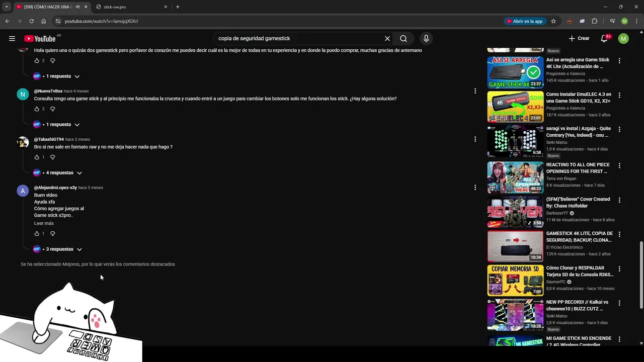Image resolution: width=644 pixels, height=362 pixels.
Task: Open the options for the 'Así se arregla una Game Stick' video
Action: coord(619,61)
